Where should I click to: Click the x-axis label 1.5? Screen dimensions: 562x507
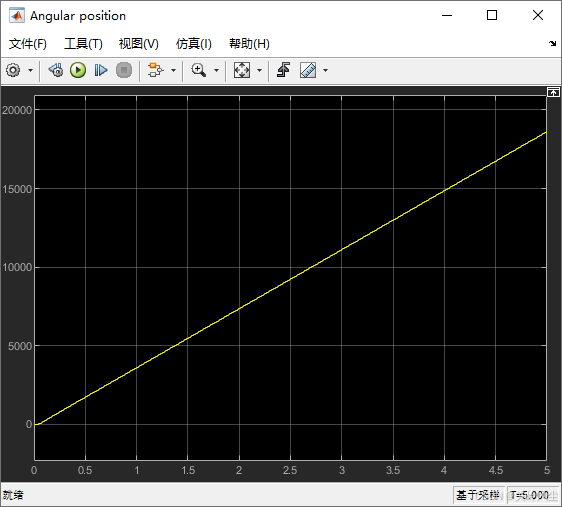point(188,470)
